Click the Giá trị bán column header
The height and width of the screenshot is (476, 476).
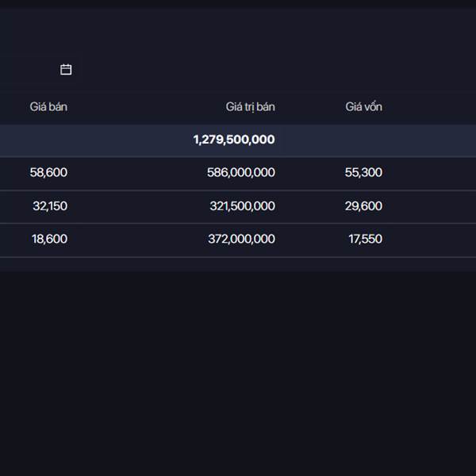(250, 106)
